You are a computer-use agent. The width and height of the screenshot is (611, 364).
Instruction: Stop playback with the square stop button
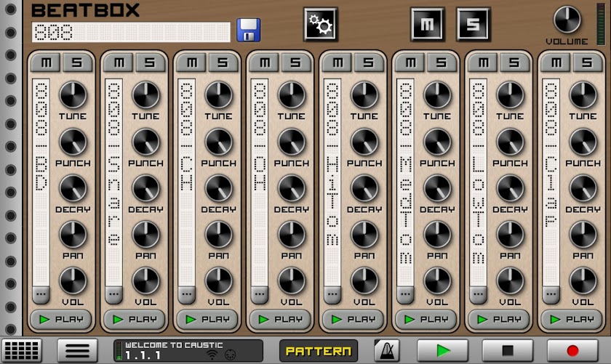508,350
